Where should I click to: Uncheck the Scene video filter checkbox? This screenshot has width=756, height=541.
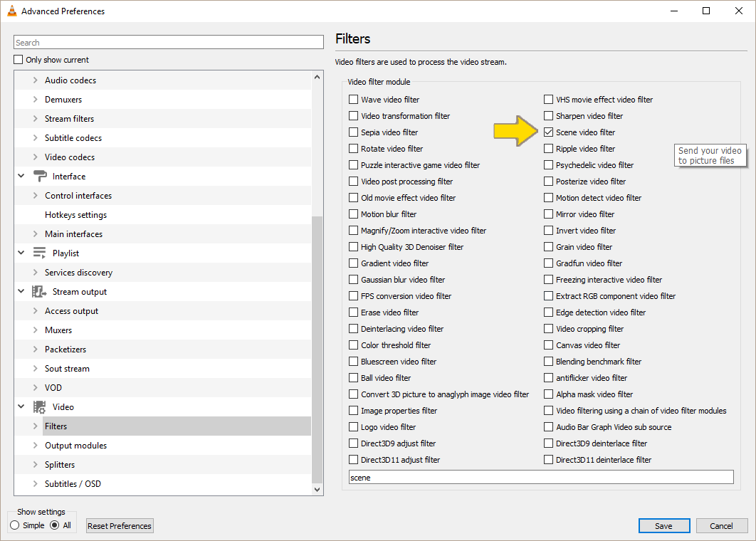(549, 132)
